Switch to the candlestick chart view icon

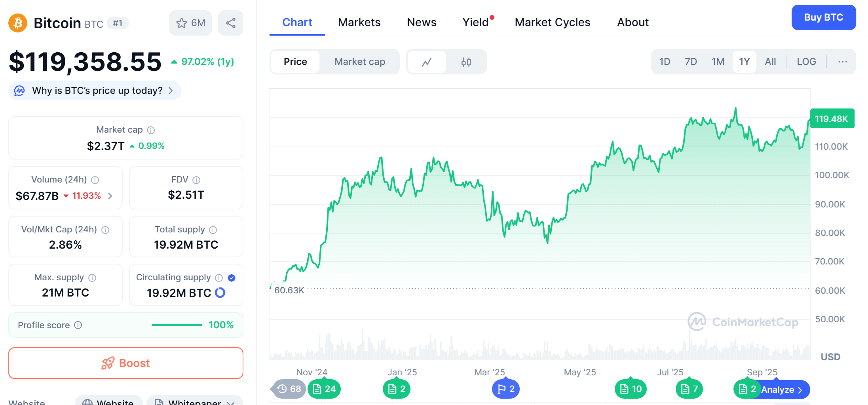[x=466, y=62]
